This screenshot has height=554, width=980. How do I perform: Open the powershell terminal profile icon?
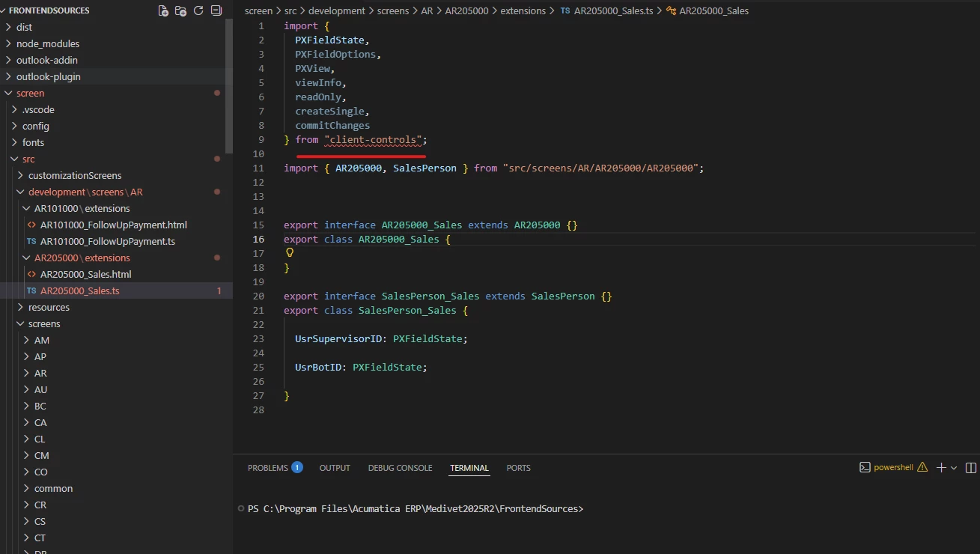[x=865, y=467]
